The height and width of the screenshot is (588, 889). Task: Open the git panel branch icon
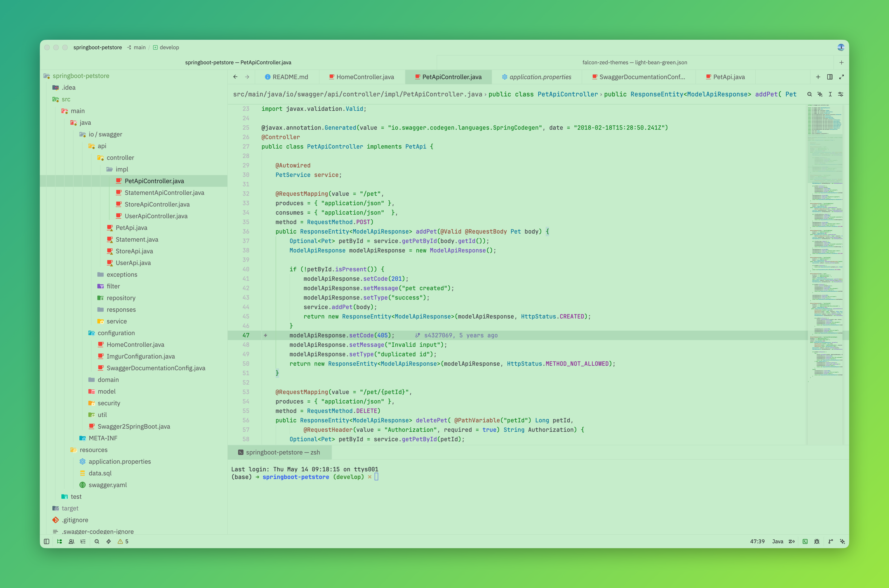(831, 541)
